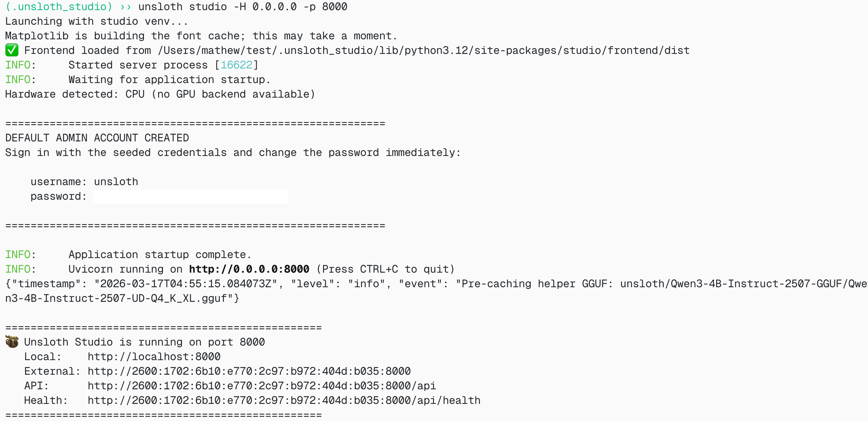Click the typed unsloth studio command
868x421 pixels.
click(x=243, y=7)
